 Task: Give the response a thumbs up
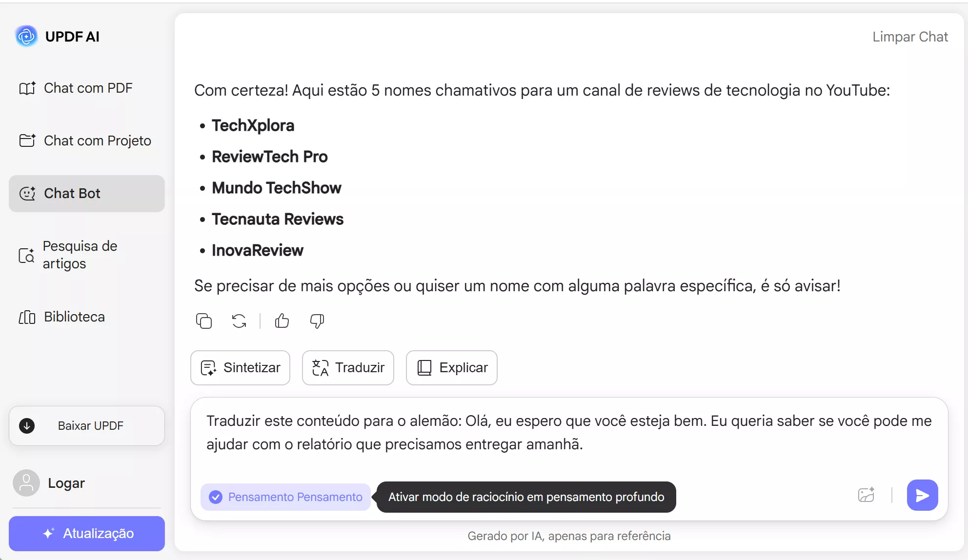pos(282,321)
